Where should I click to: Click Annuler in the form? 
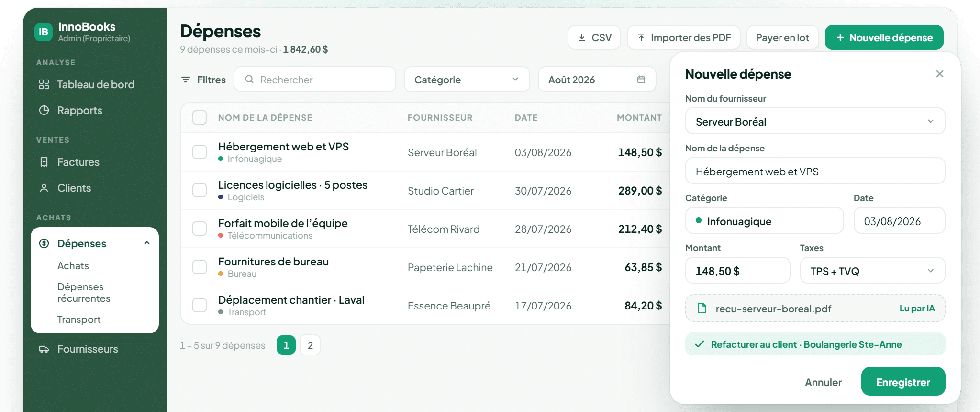tap(823, 382)
